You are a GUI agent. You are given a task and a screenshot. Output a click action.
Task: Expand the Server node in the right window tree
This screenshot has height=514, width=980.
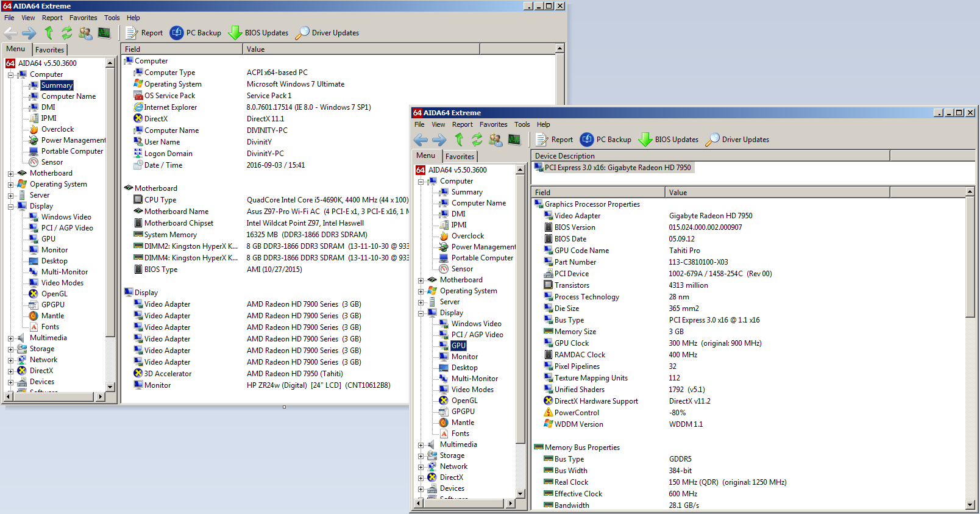(421, 302)
